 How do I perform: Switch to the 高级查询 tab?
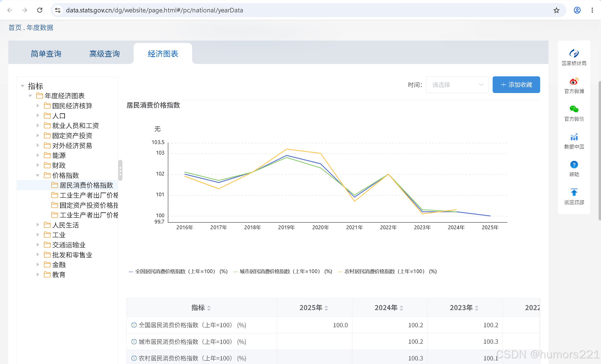[x=104, y=54]
